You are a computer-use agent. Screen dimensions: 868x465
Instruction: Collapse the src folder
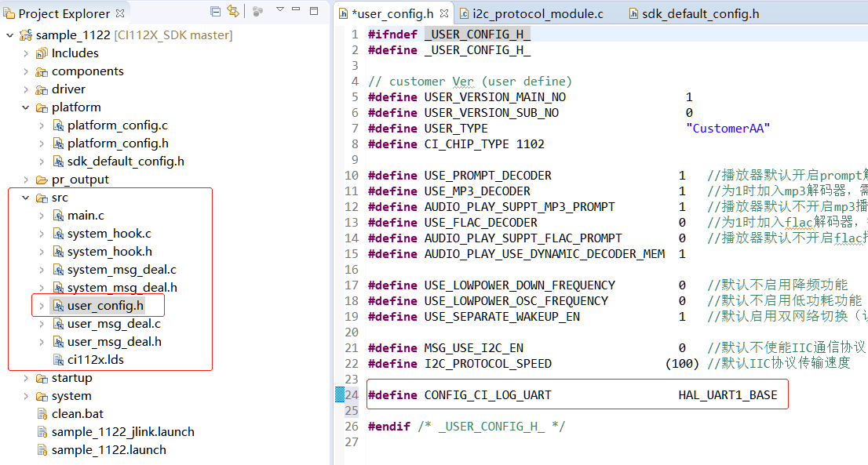[x=25, y=198]
